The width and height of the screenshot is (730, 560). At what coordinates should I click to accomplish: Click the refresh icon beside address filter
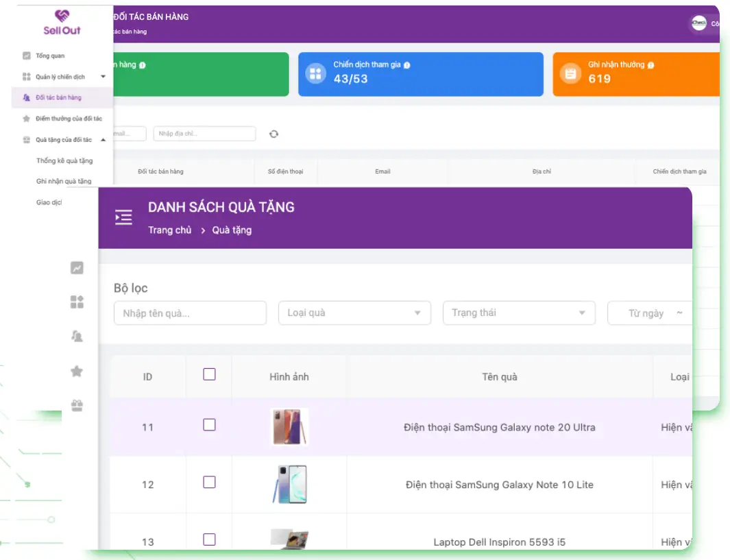[x=273, y=134]
